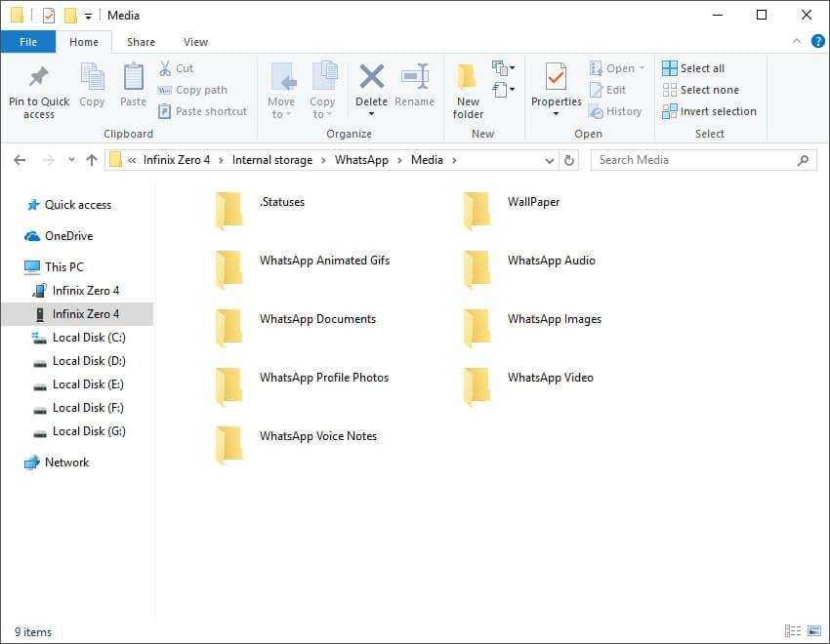Expand the Delete button dropdown arrow
This screenshot has width=830, height=644.
tap(372, 114)
